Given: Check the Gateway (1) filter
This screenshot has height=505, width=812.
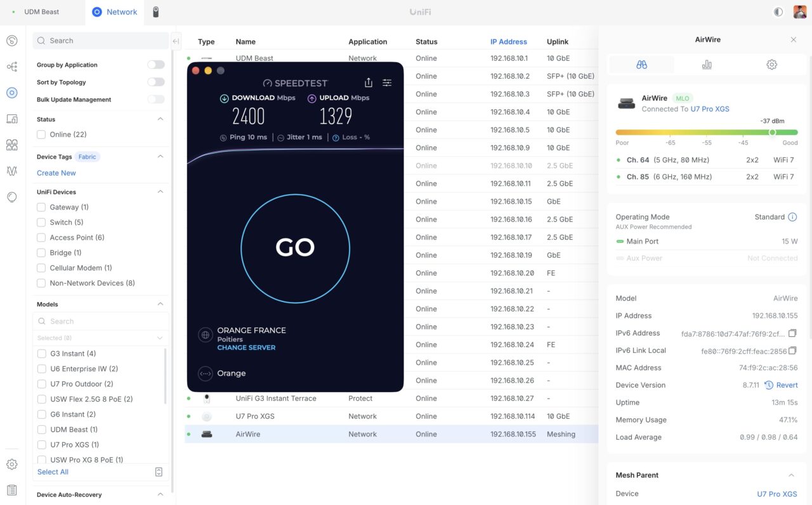Looking at the screenshot, I should 41,207.
